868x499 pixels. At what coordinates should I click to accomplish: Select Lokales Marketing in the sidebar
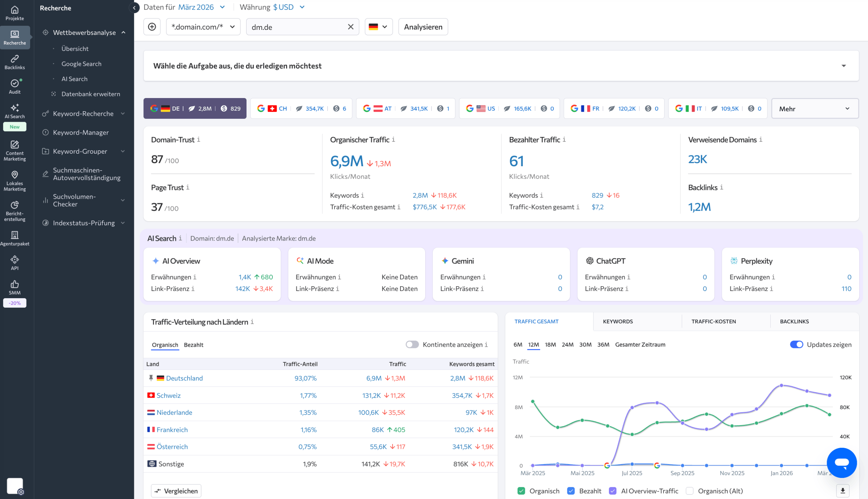click(14, 180)
